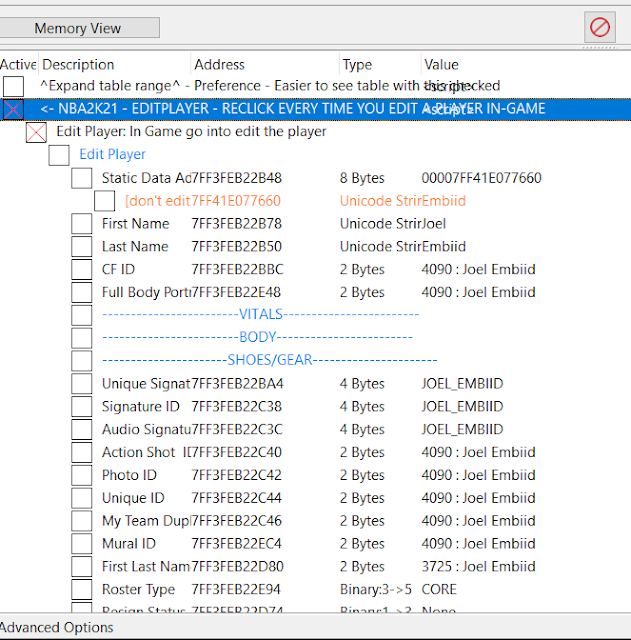Tick the My Team Duplicate checkbox

[x=82, y=521]
